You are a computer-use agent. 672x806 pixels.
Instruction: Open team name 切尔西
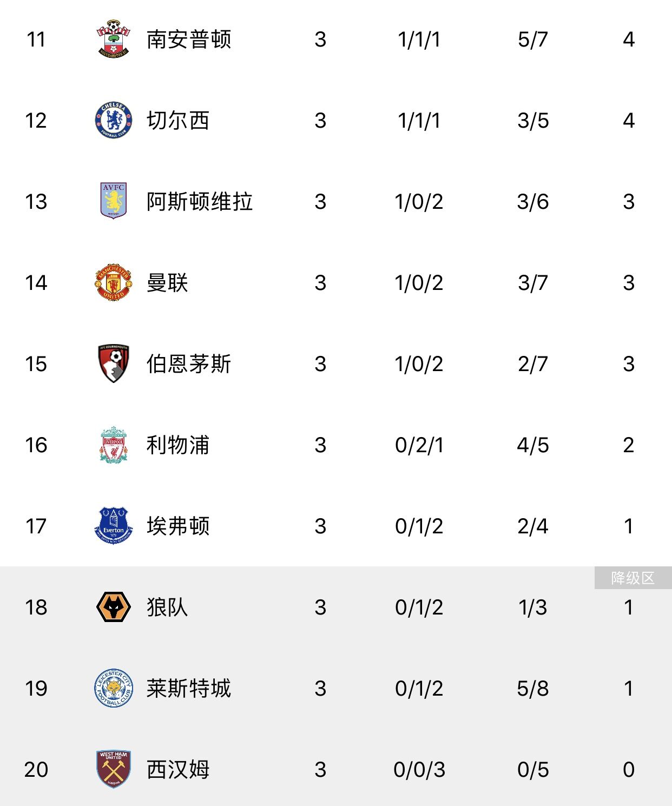point(178,121)
